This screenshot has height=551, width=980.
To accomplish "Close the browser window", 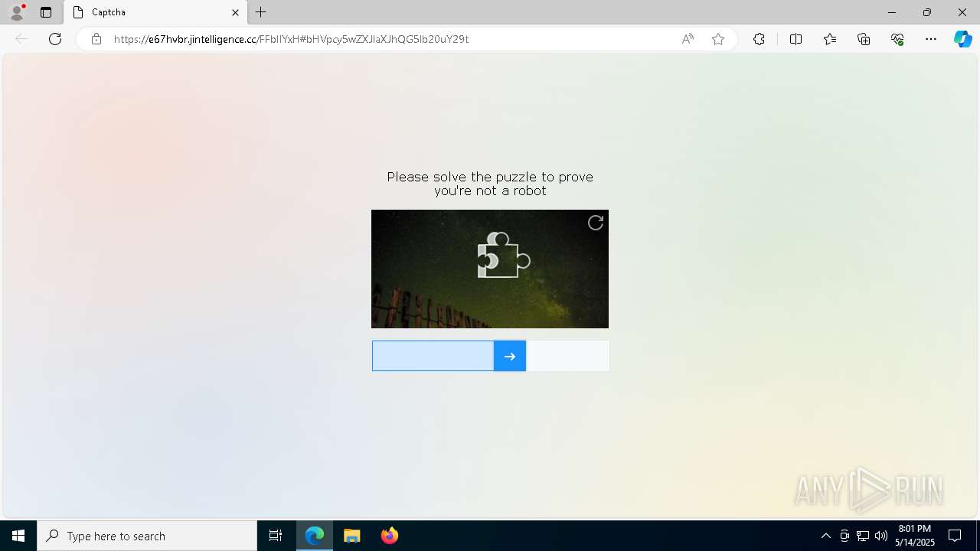I will click(x=962, y=12).
